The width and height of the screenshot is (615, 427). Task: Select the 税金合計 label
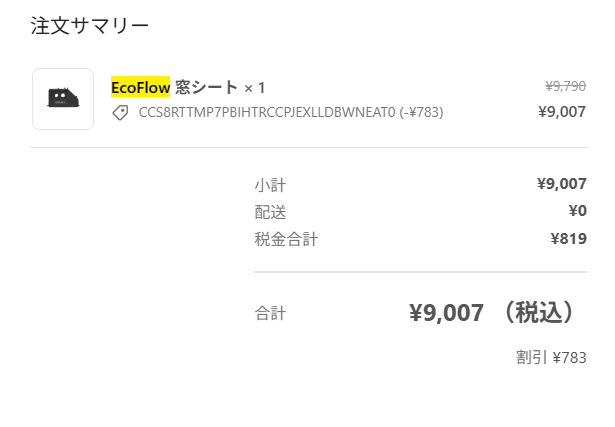286,239
